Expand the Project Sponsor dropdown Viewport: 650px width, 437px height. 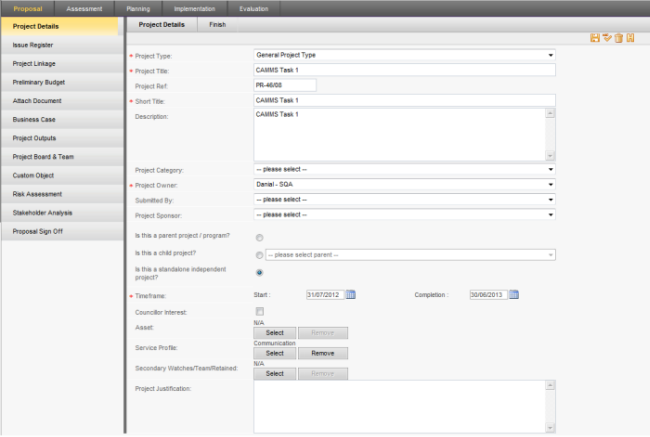point(550,214)
